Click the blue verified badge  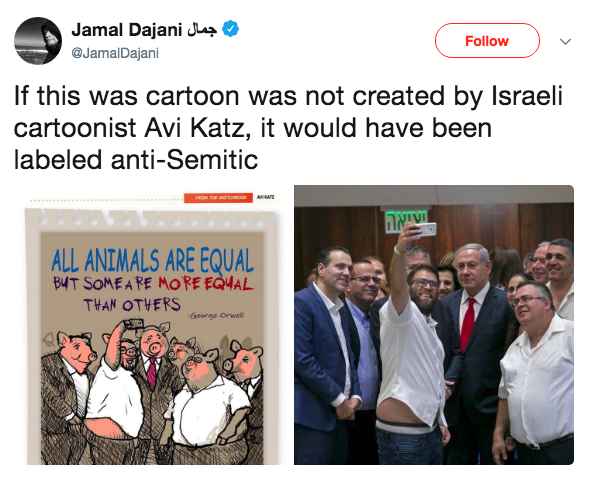[230, 29]
